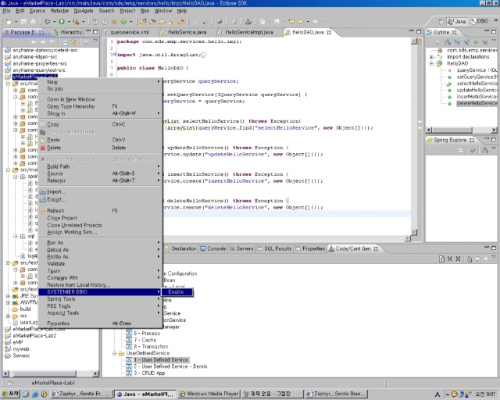This screenshot has width=500, height=400.
Task: Open the SQL Results tab
Action: point(274,249)
